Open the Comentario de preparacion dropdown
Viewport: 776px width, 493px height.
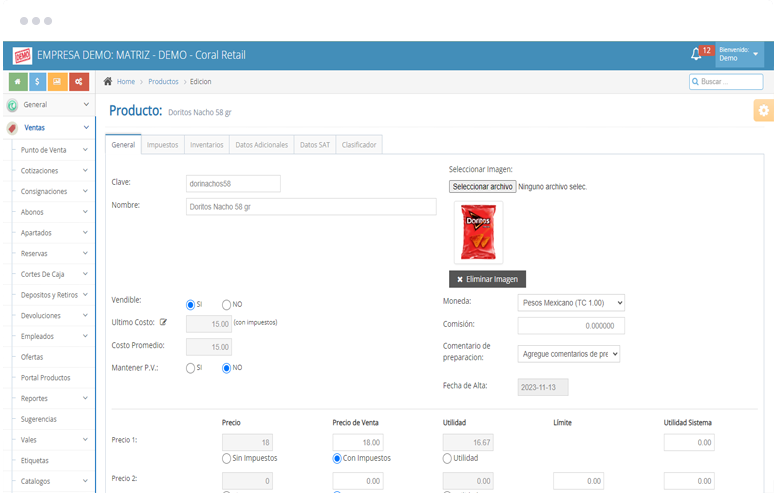click(x=569, y=354)
